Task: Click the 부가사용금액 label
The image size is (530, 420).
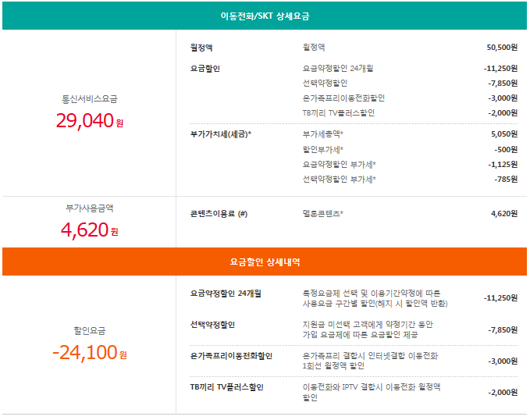Action: (x=90, y=208)
